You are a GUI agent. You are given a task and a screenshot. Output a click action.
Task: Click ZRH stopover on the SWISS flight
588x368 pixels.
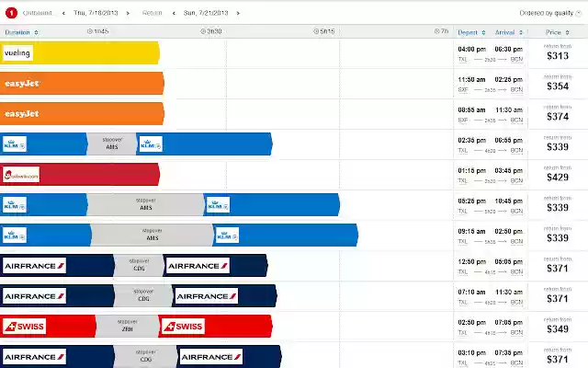point(127,327)
